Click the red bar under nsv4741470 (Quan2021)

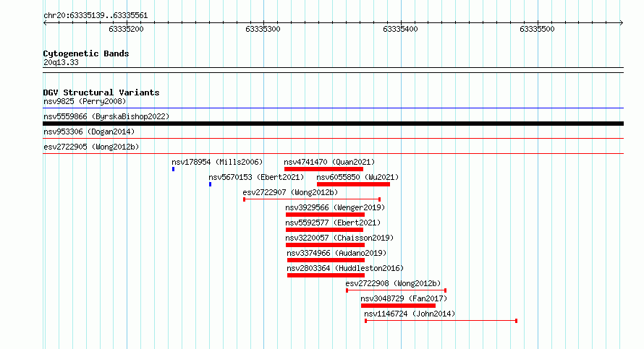pyautogui.click(x=323, y=169)
